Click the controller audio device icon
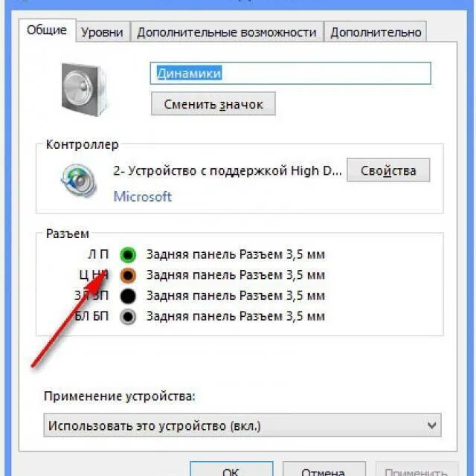 pyautogui.click(x=79, y=180)
